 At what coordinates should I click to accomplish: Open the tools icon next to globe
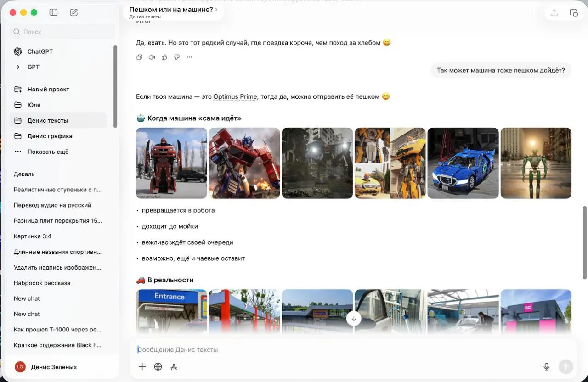coord(174,366)
